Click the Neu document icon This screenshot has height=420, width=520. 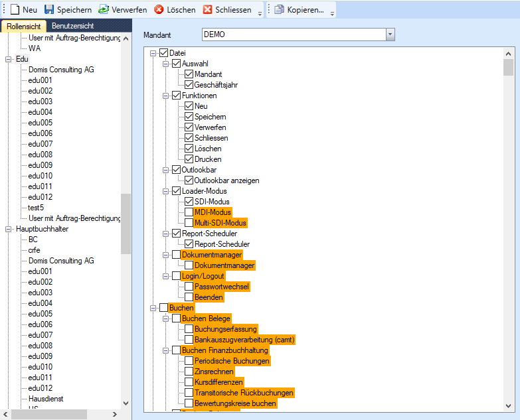[15, 10]
